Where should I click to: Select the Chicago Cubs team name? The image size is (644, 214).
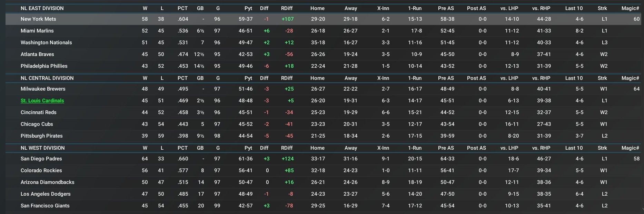(x=37, y=124)
